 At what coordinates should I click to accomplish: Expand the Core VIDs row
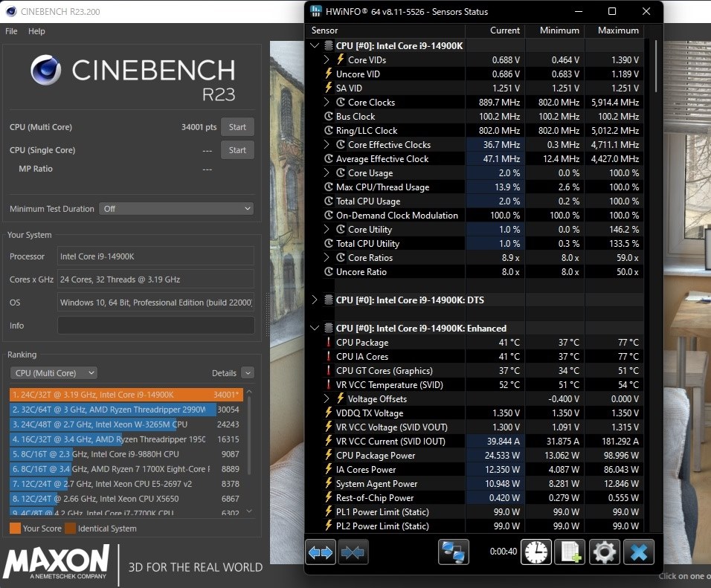point(326,59)
